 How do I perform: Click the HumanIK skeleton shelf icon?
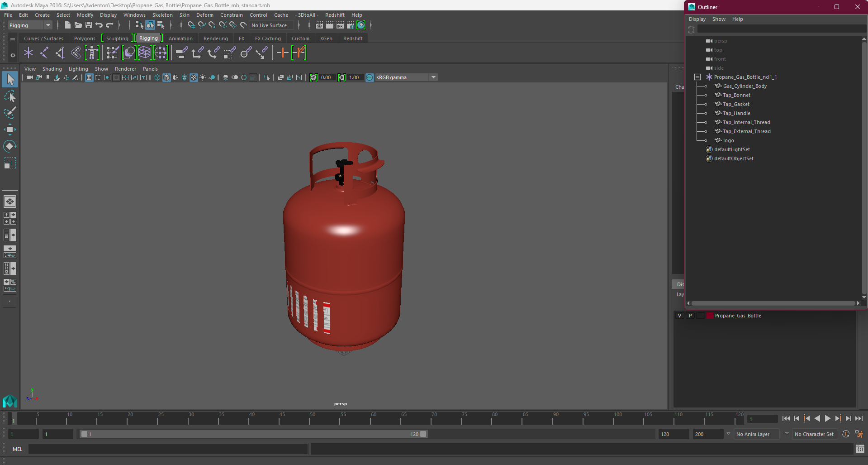tap(92, 53)
